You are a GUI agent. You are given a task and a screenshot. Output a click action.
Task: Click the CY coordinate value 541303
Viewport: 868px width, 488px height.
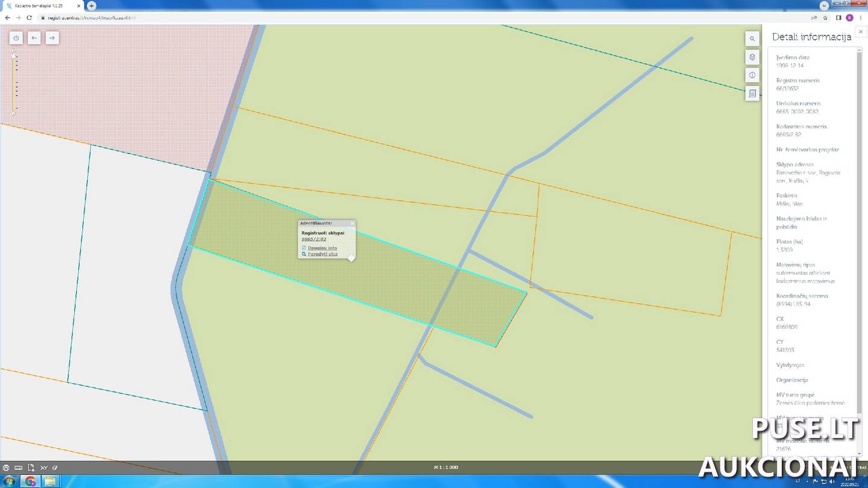pyautogui.click(x=785, y=350)
